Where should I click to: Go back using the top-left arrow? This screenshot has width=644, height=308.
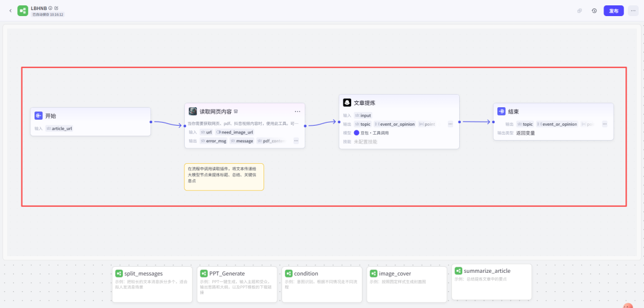click(10, 11)
